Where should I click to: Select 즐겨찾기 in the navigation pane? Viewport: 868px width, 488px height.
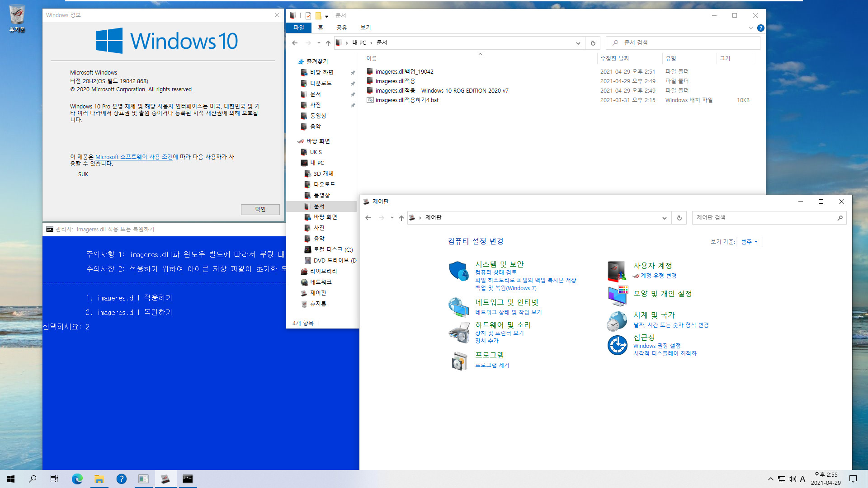pos(317,61)
